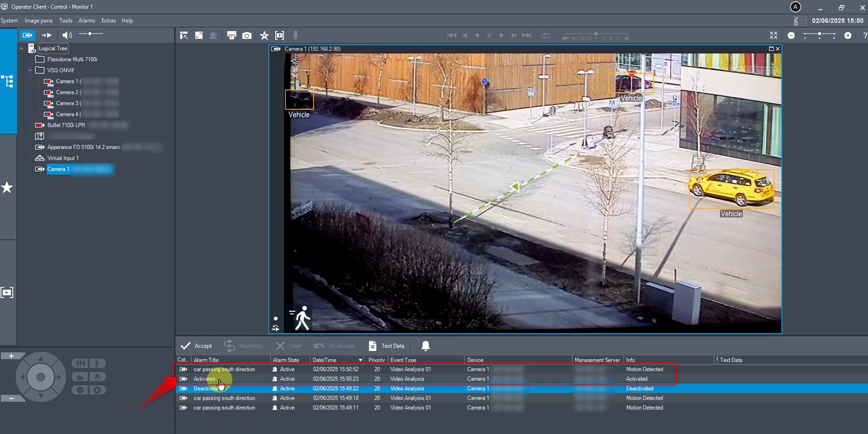Collapse the Logical Tree root node
The image size is (868, 434).
(21, 48)
